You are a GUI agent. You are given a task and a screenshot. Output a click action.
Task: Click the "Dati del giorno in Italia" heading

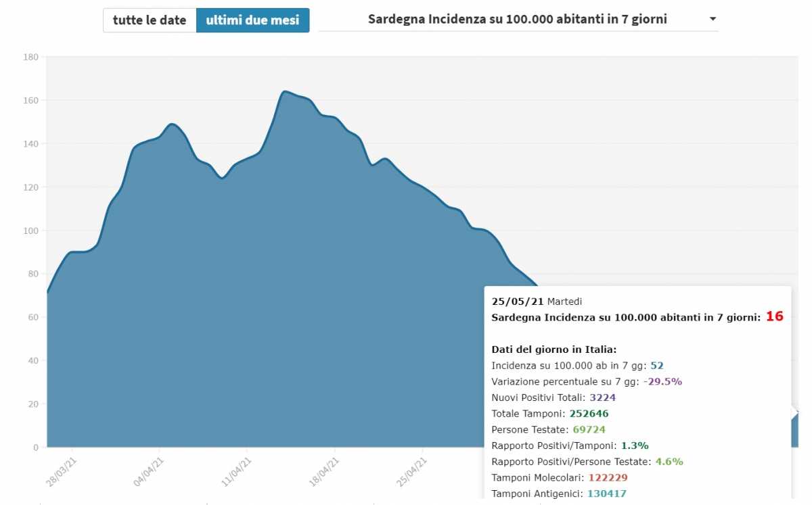pyautogui.click(x=554, y=350)
